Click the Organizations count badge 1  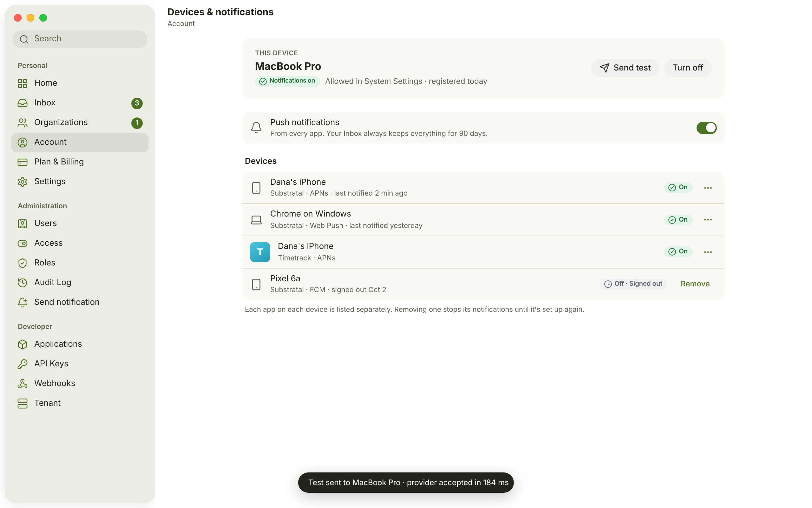coord(137,123)
